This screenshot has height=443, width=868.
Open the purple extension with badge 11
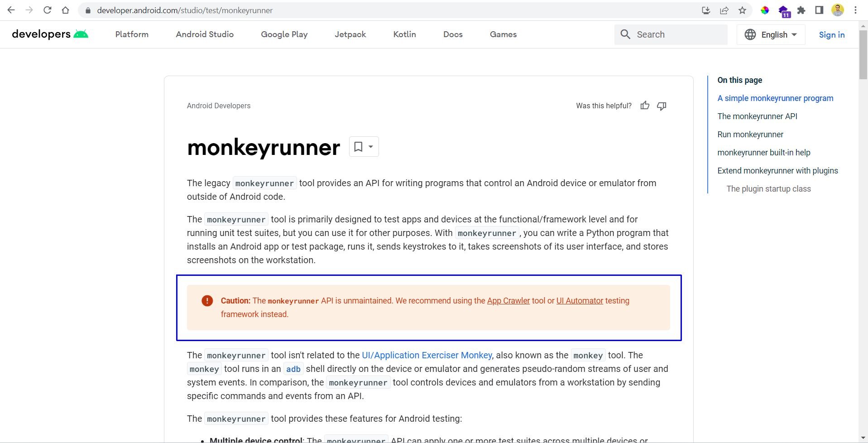point(784,11)
